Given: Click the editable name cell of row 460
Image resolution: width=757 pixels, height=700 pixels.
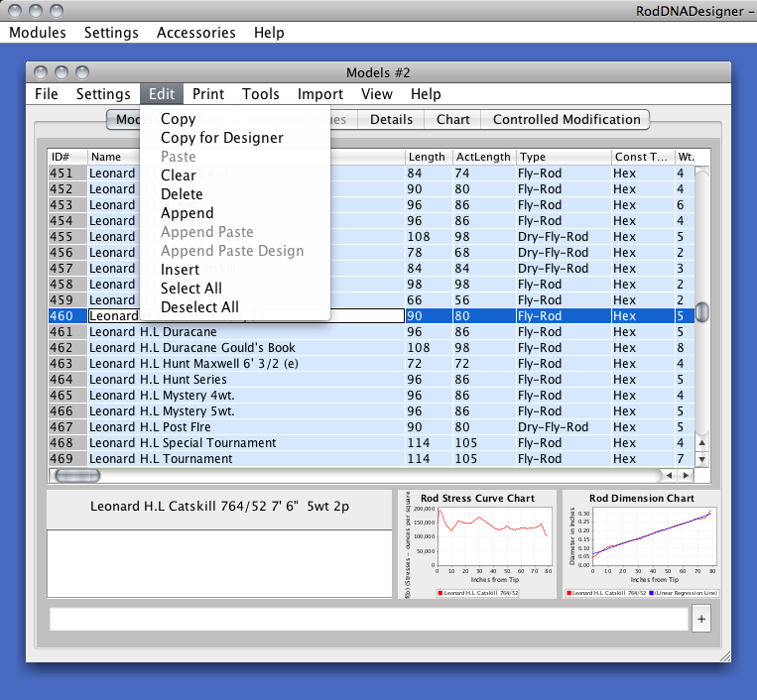Looking at the screenshot, I should (246, 316).
